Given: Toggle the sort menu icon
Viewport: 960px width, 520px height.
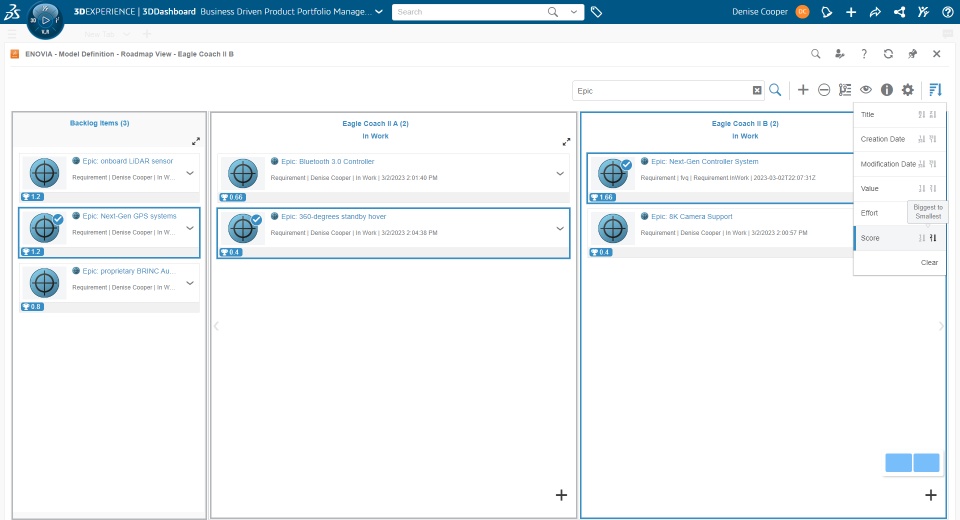Looking at the screenshot, I should pyautogui.click(x=935, y=90).
